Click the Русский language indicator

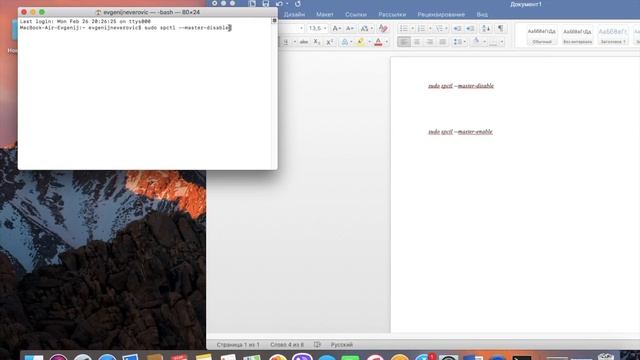342,344
